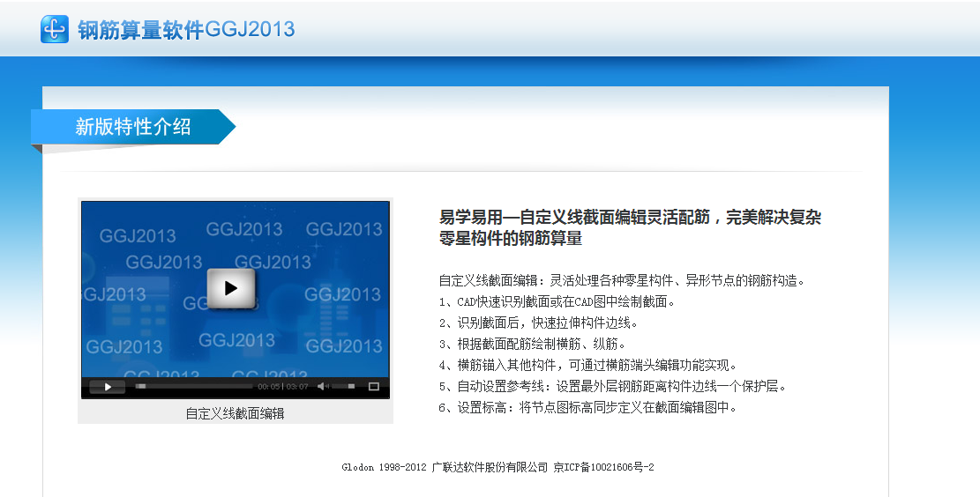Click line 5 about 自动设置参考线
Viewport: 980px width, 497px height.
point(612,387)
